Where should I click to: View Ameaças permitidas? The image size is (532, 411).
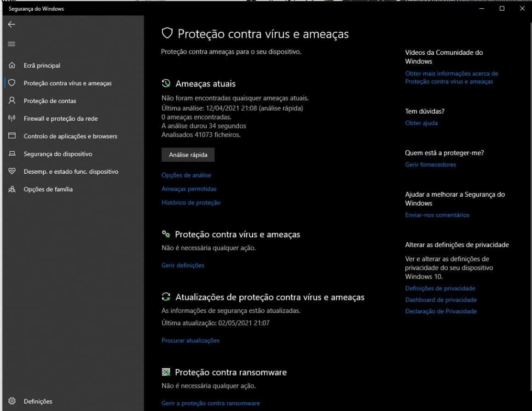pos(189,189)
